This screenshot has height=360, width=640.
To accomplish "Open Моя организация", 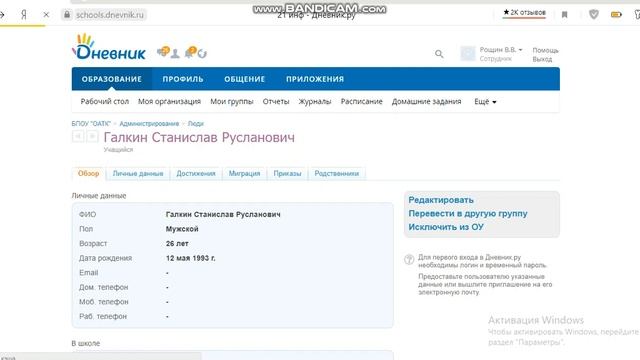I will 169,102.
